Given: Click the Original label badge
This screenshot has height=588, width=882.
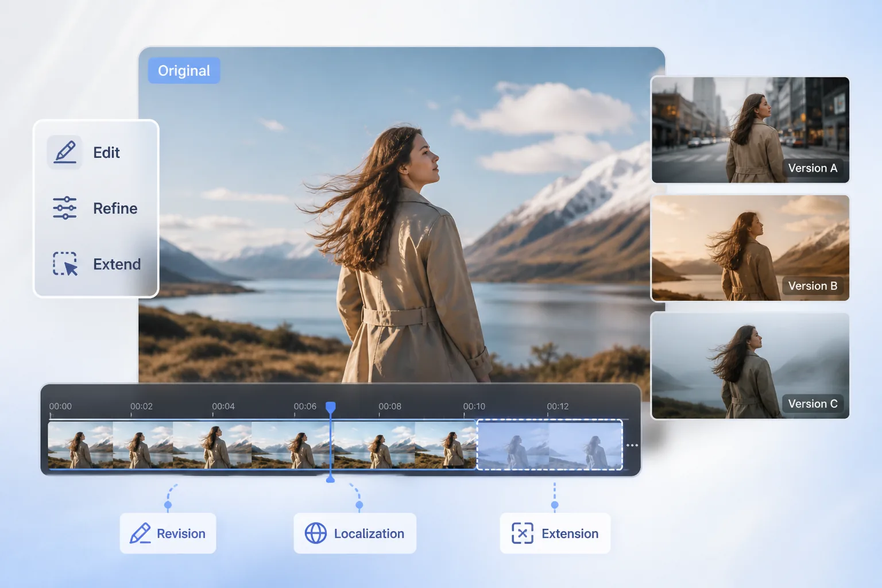Looking at the screenshot, I should click(184, 71).
